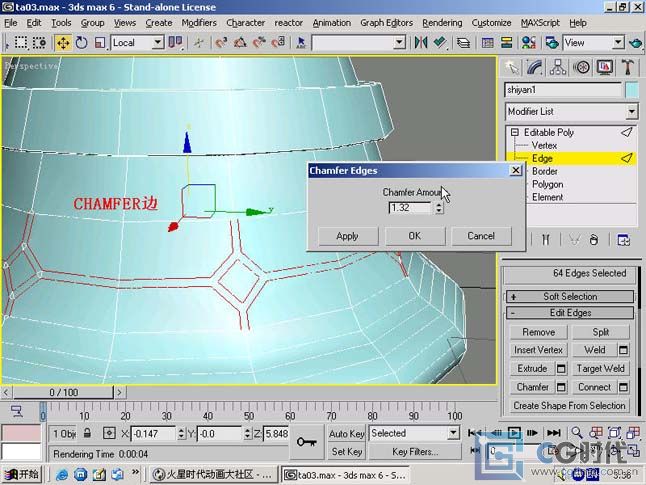Open the reactor menu

click(288, 23)
